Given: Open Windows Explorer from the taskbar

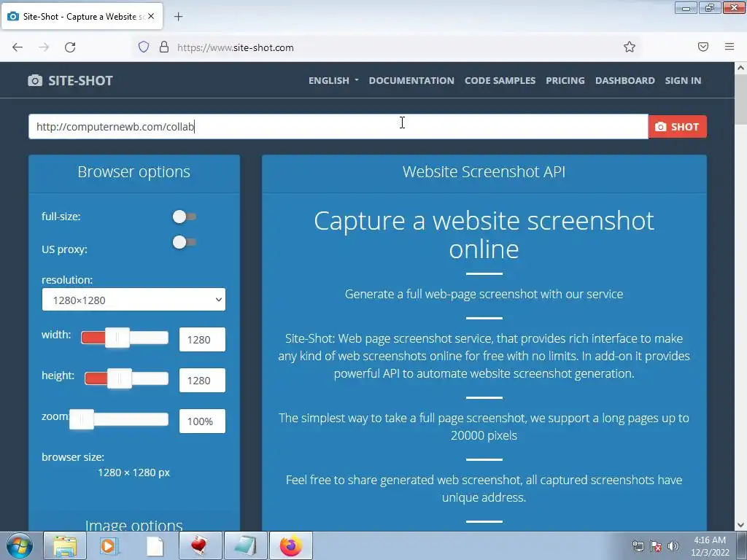Looking at the screenshot, I should pyautogui.click(x=65, y=545).
